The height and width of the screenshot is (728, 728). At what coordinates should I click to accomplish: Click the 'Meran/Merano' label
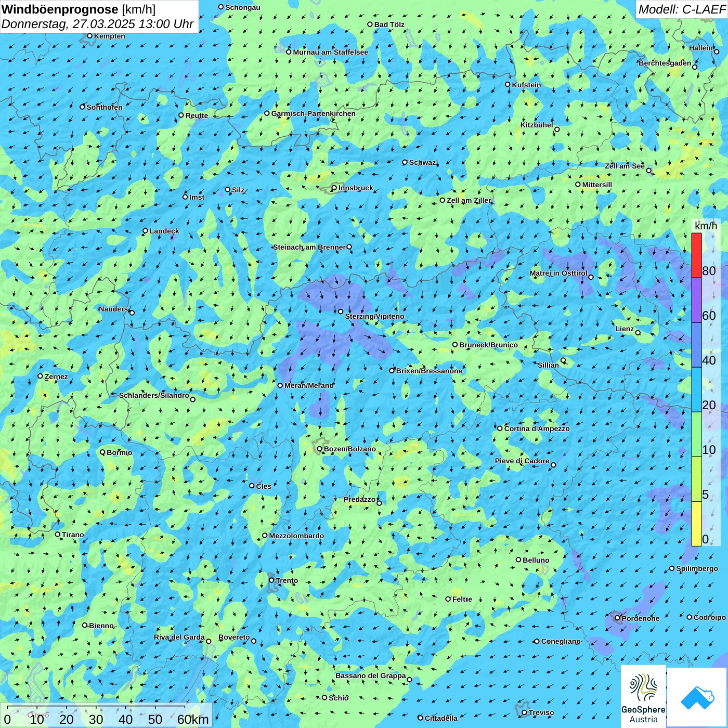(309, 385)
